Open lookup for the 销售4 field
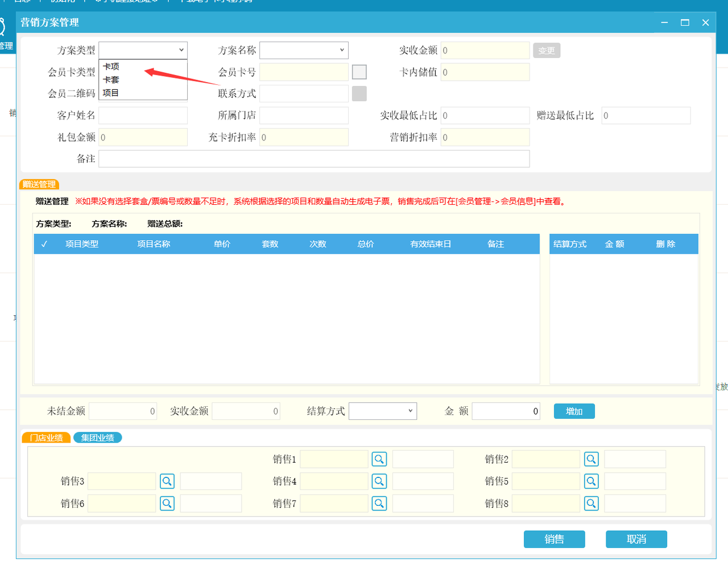728x565 pixels. [x=379, y=481]
